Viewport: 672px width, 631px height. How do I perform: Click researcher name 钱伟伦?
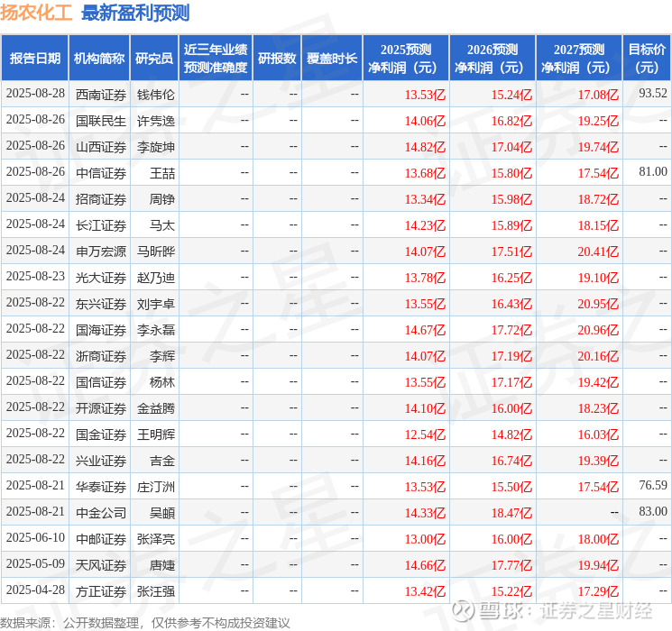pyautogui.click(x=155, y=95)
